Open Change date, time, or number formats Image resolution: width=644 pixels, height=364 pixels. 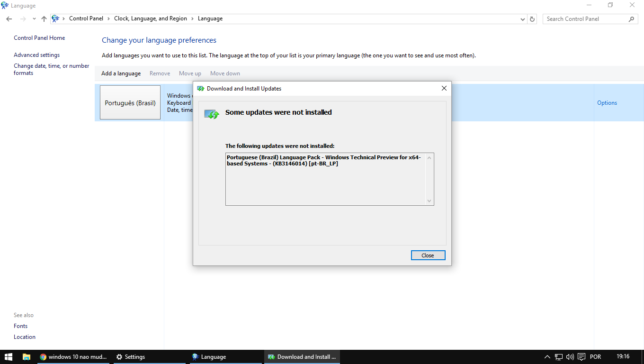click(52, 69)
